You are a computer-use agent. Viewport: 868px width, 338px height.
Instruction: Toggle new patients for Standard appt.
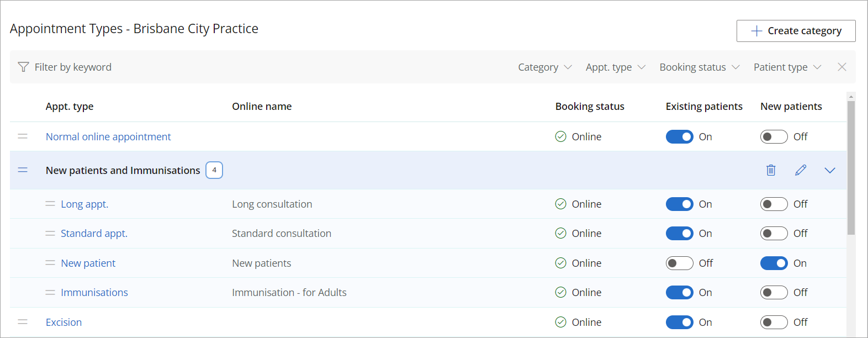pos(774,233)
